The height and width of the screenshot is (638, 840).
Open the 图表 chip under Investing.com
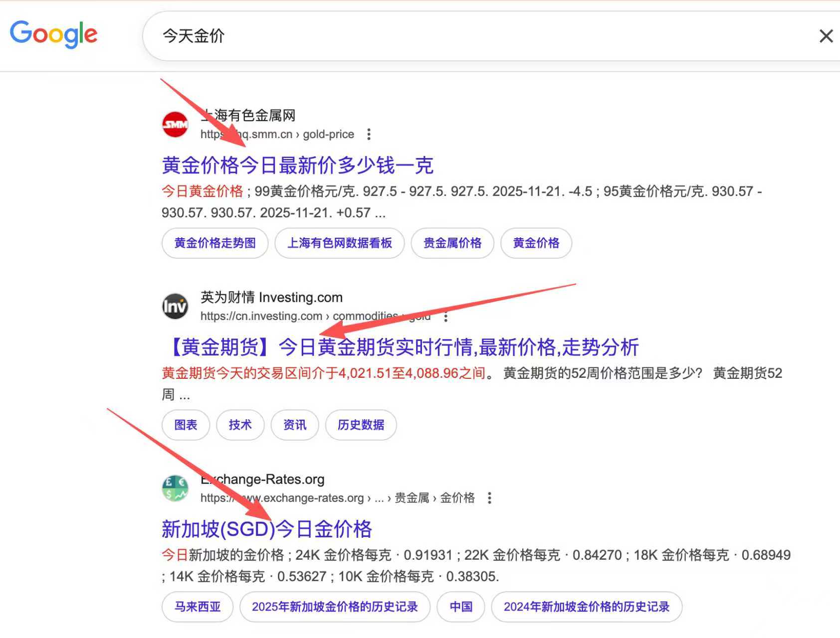tap(186, 425)
